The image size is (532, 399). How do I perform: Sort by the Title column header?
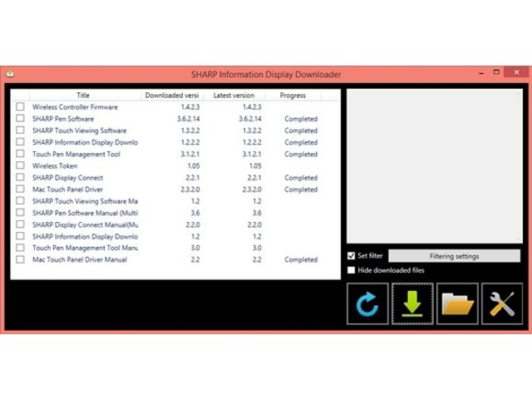click(83, 96)
